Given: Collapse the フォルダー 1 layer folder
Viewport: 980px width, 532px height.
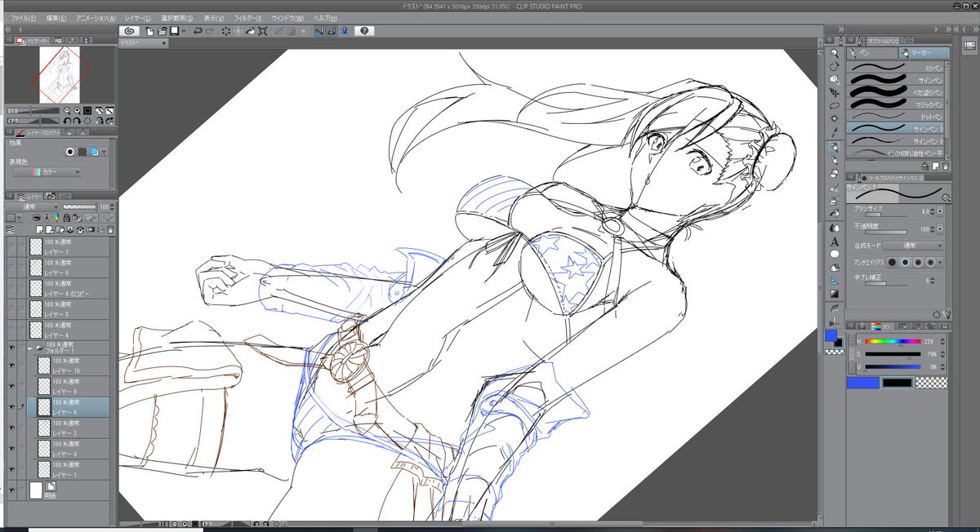Looking at the screenshot, I should click(x=31, y=347).
